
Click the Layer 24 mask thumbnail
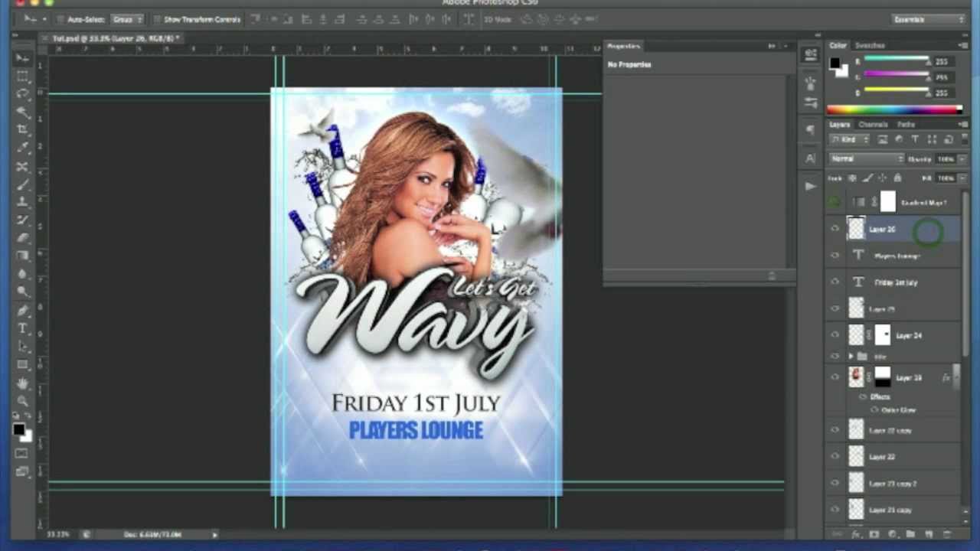[883, 334]
